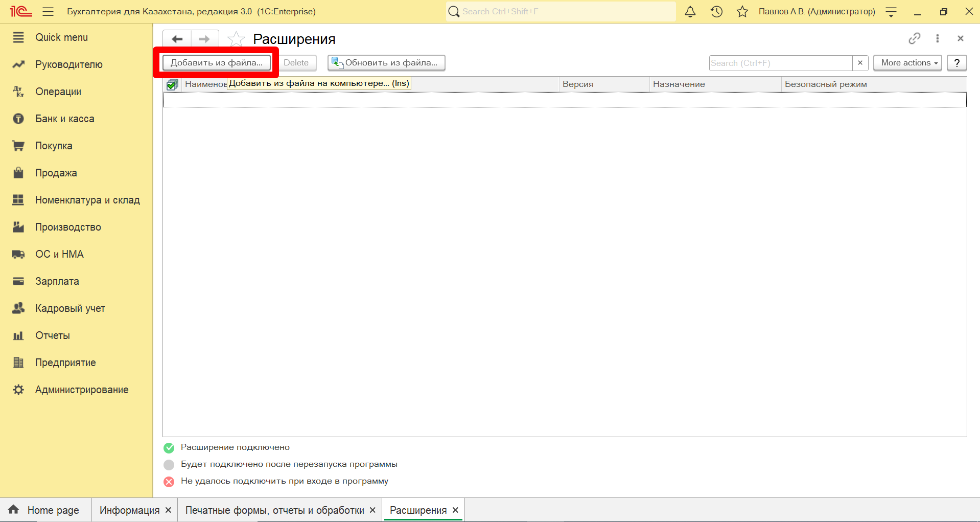Open Покупка section
This screenshot has width=980, height=522.
click(x=54, y=146)
